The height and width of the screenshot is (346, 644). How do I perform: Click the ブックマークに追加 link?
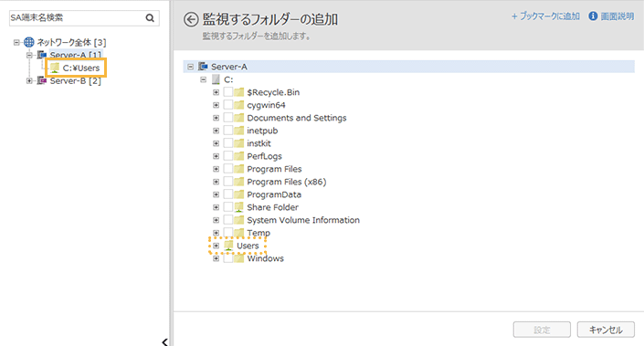[x=545, y=16]
